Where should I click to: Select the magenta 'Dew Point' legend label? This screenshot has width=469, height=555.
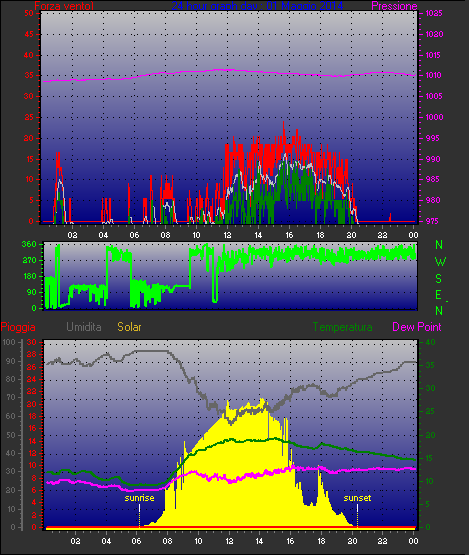(417, 327)
